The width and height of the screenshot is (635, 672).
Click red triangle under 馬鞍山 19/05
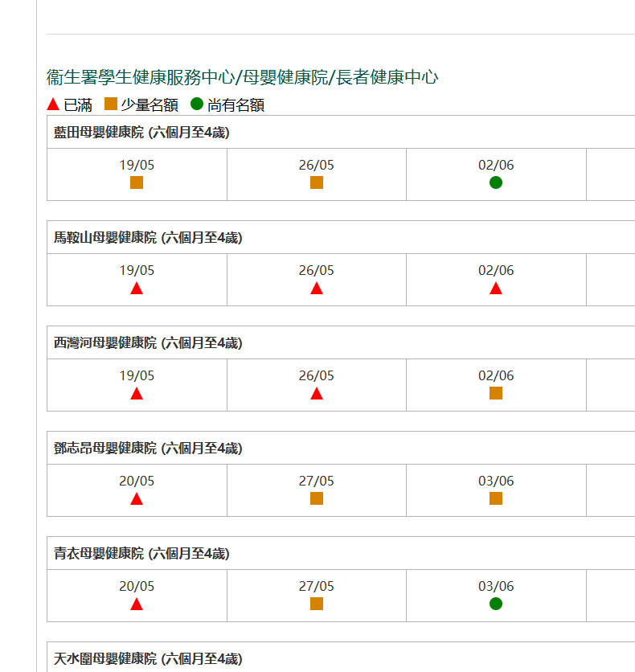pyautogui.click(x=137, y=289)
